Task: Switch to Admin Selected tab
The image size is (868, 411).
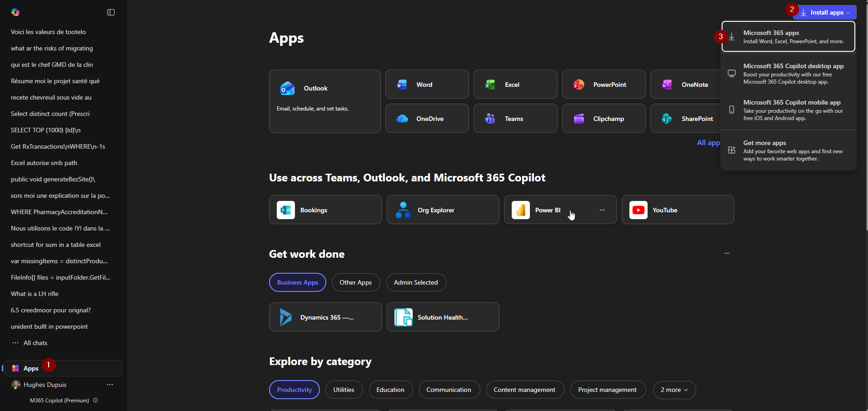Action: pyautogui.click(x=416, y=282)
